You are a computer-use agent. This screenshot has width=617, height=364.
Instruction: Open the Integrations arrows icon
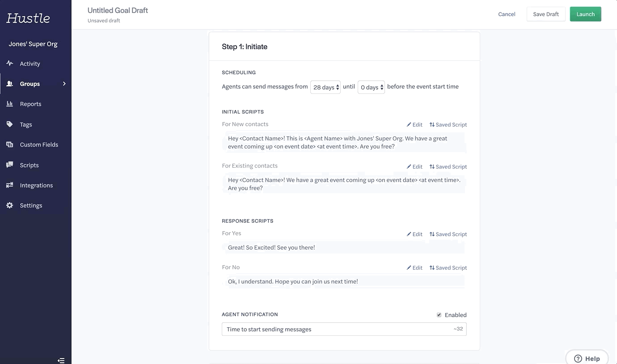(10, 185)
